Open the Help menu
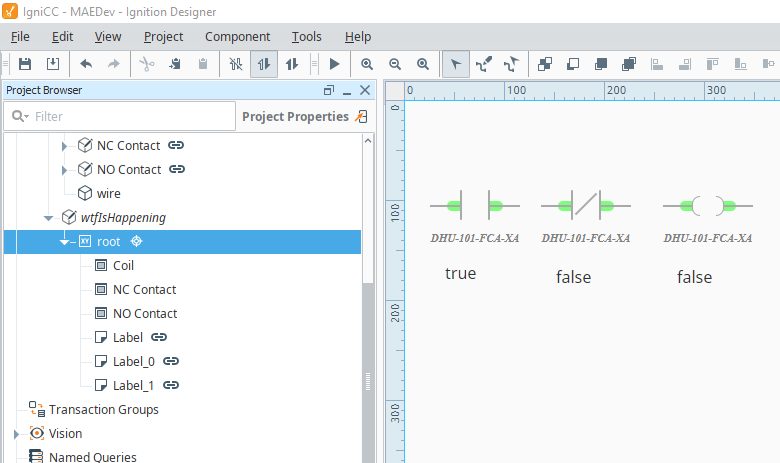Screen dimensions: 780x463 click(x=358, y=37)
